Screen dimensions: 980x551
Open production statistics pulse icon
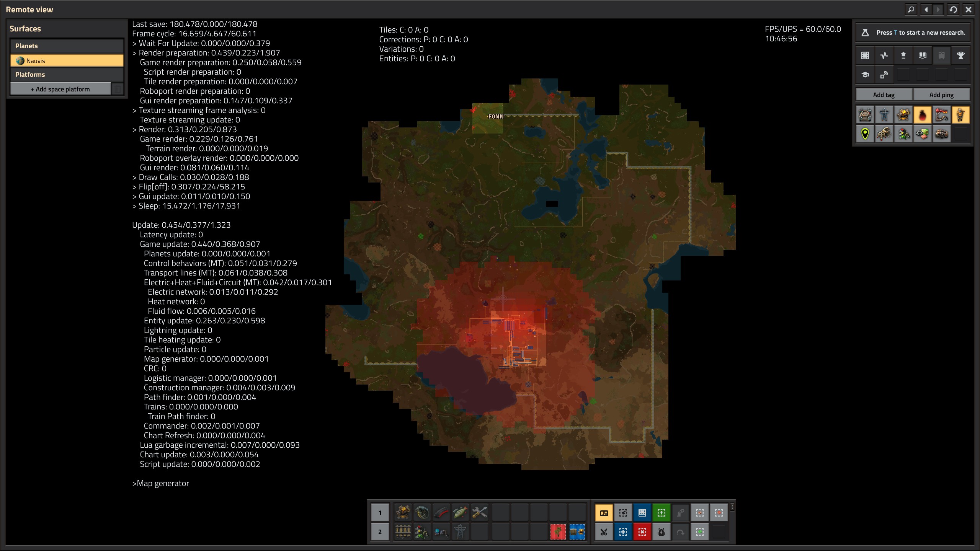884,55
